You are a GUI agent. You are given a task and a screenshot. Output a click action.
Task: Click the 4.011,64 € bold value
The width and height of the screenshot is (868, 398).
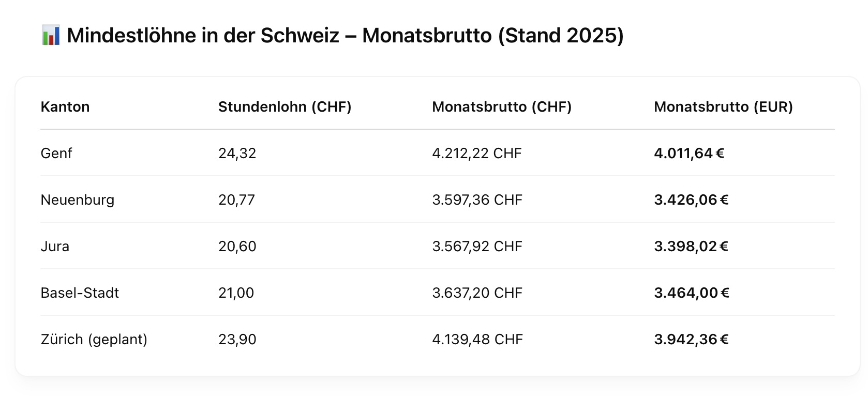coord(689,154)
